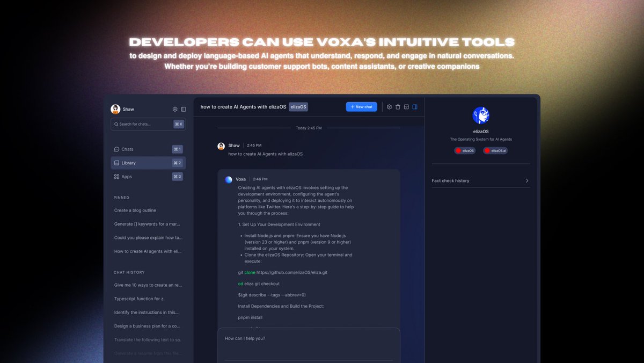644x363 pixels.
Task: Open history chat 'Identify the instructions in this...'
Action: click(x=146, y=313)
